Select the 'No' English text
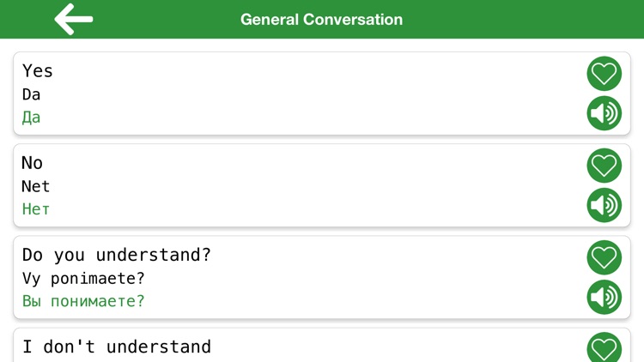 pyautogui.click(x=33, y=163)
